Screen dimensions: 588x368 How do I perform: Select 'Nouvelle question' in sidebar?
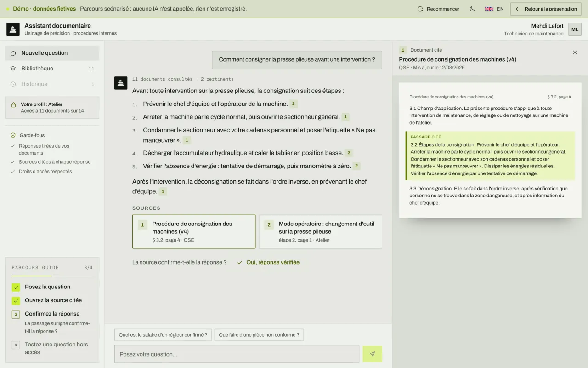pos(52,53)
